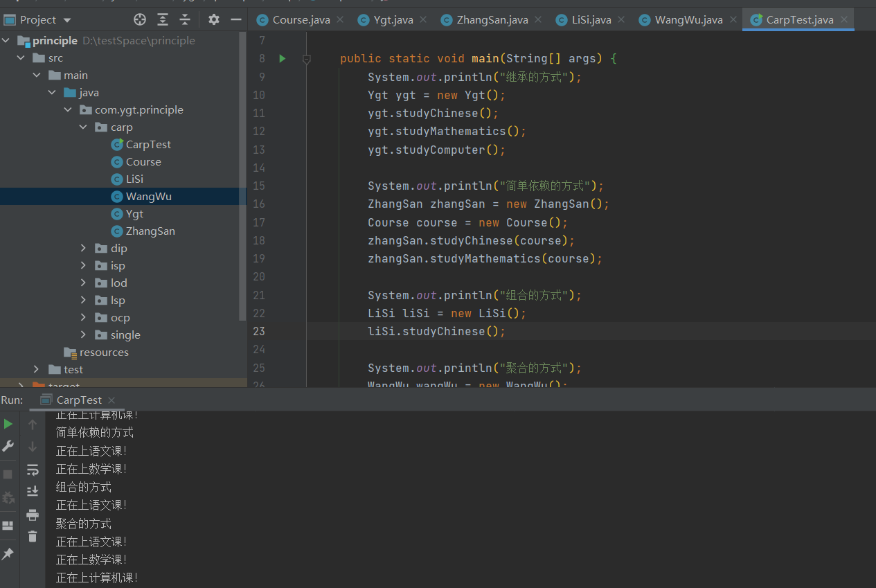Click Expand All in the Project panel header
The height and width of the screenshot is (588, 876).
pyautogui.click(x=163, y=19)
